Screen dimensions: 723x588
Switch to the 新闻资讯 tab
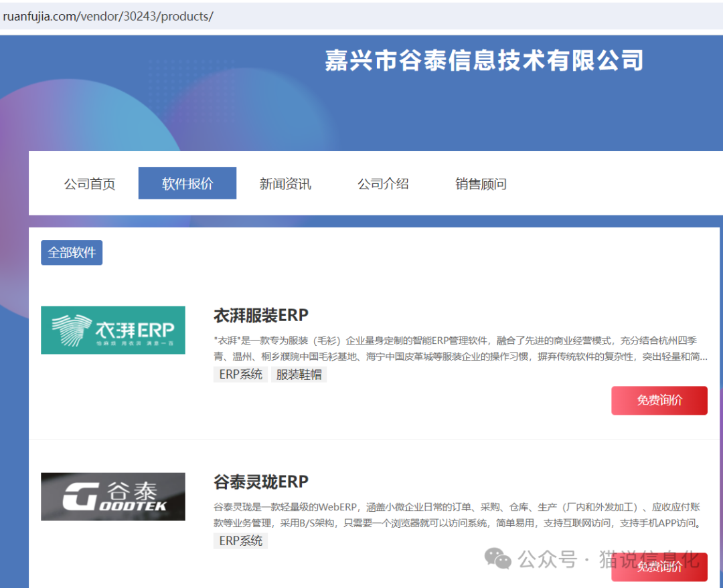pyautogui.click(x=285, y=184)
